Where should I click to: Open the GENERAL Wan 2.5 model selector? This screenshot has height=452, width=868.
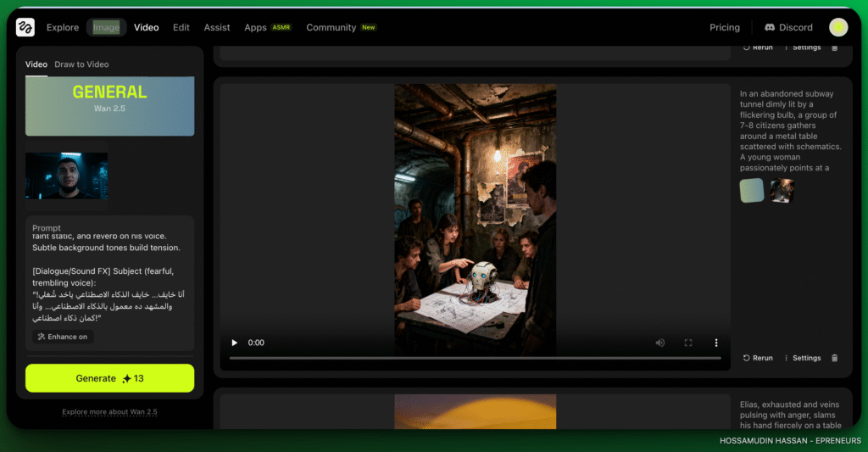[109, 105]
